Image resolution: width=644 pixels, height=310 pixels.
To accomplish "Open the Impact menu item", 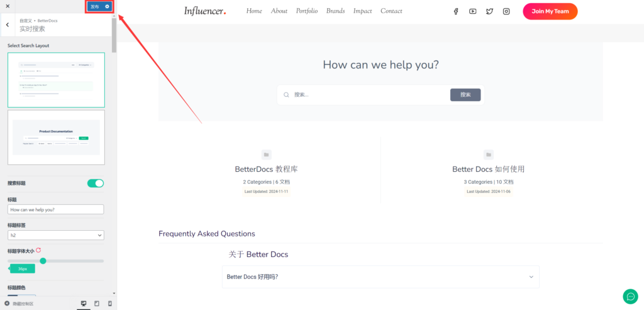I will click(363, 11).
